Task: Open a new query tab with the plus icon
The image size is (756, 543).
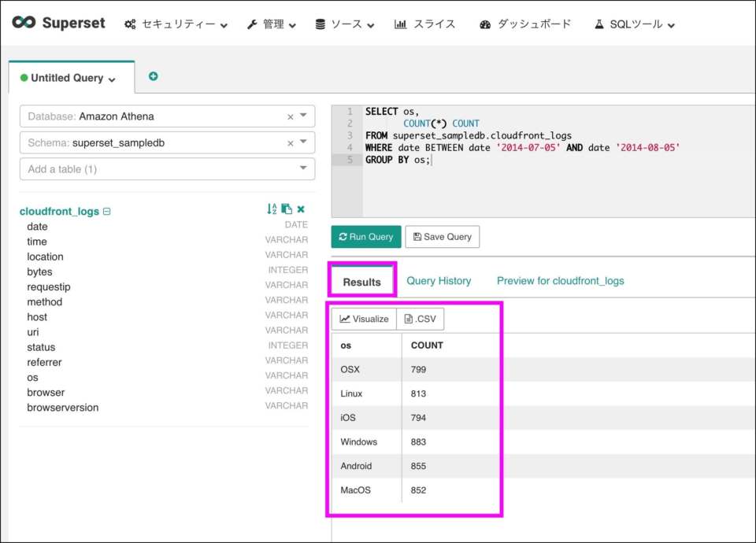Action: [153, 76]
